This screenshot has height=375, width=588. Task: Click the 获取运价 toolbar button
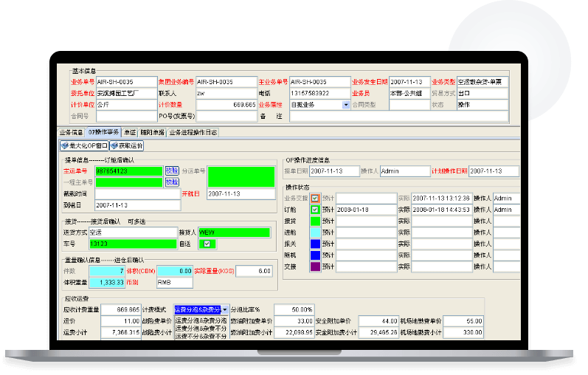[127, 145]
